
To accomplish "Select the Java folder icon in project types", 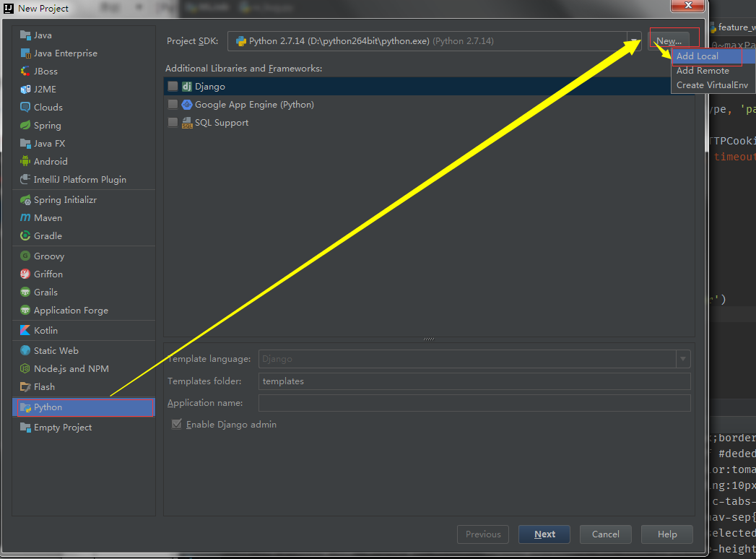I will [x=25, y=35].
